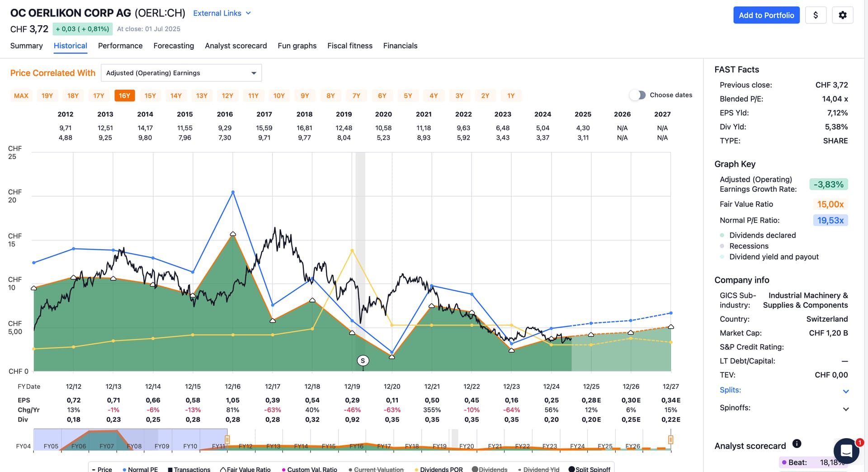Click Add to Portfolio button
The image size is (868, 472).
[766, 15]
